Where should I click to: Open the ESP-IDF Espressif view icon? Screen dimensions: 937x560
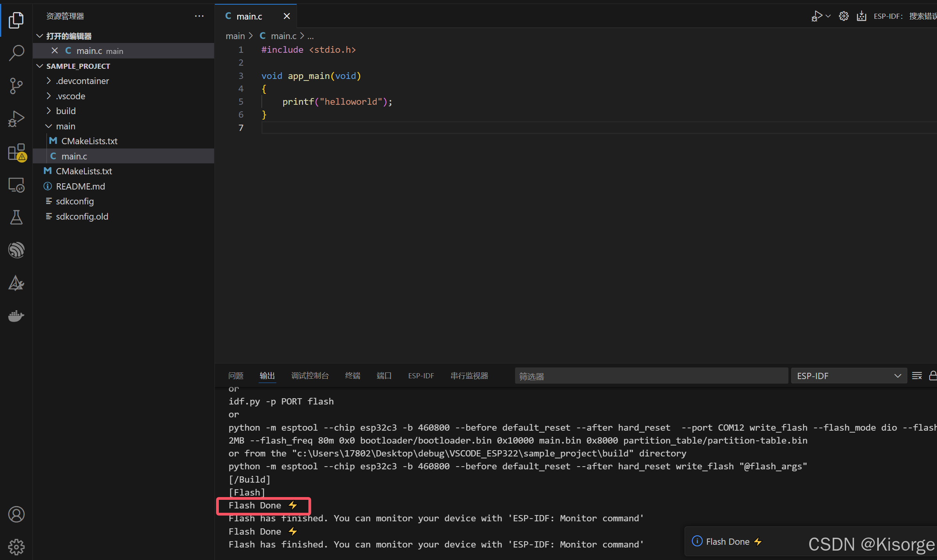point(16,250)
